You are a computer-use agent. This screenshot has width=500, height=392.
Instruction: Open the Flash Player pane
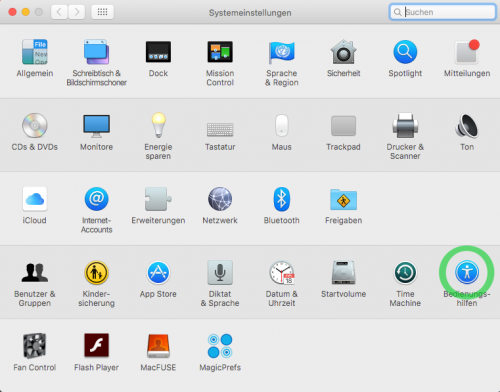[x=96, y=345]
